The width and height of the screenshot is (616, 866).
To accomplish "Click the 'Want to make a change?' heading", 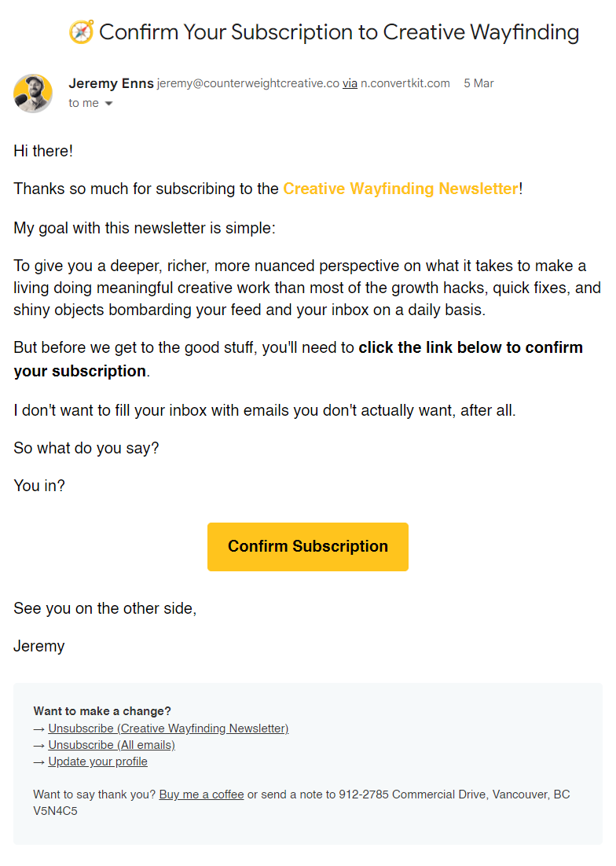I will point(102,711).
